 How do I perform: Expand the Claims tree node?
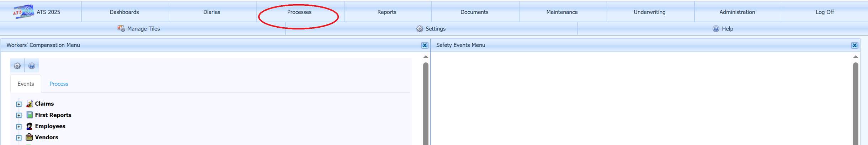(x=19, y=104)
